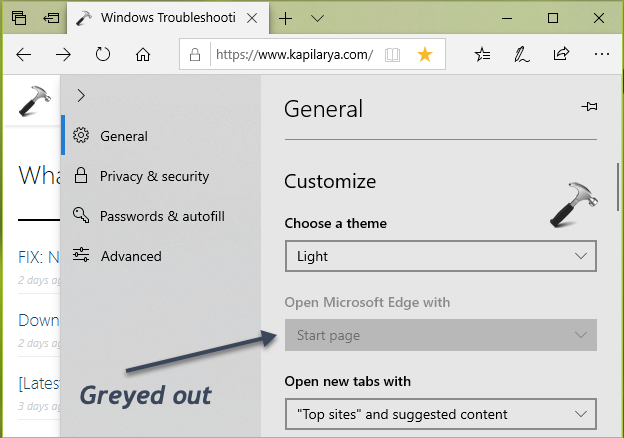Pin the settings pane
The height and width of the screenshot is (438, 624).
(589, 107)
